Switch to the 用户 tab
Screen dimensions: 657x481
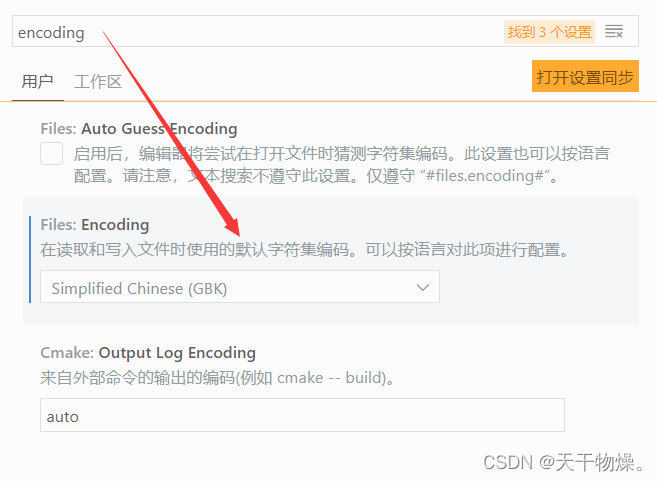[x=37, y=81]
